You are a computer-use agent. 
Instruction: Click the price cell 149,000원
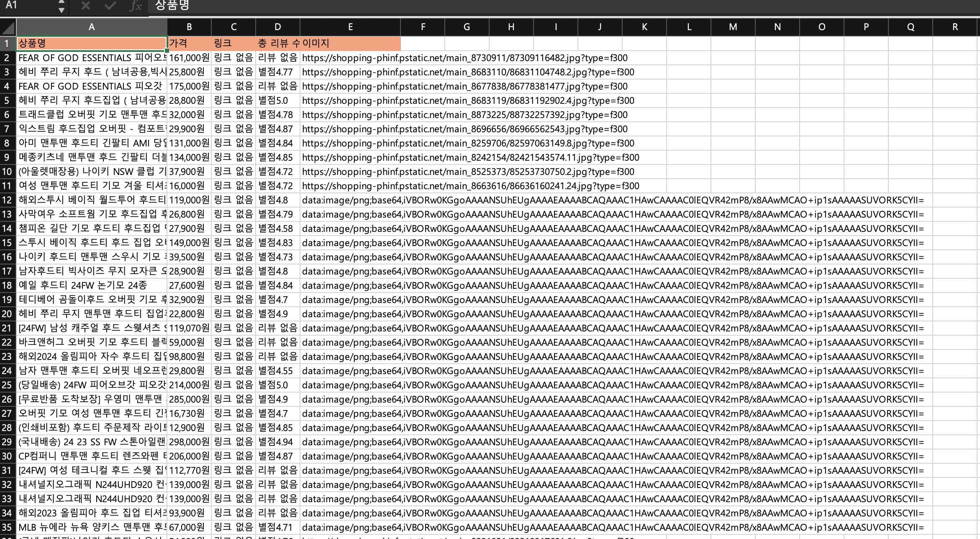[189, 243]
